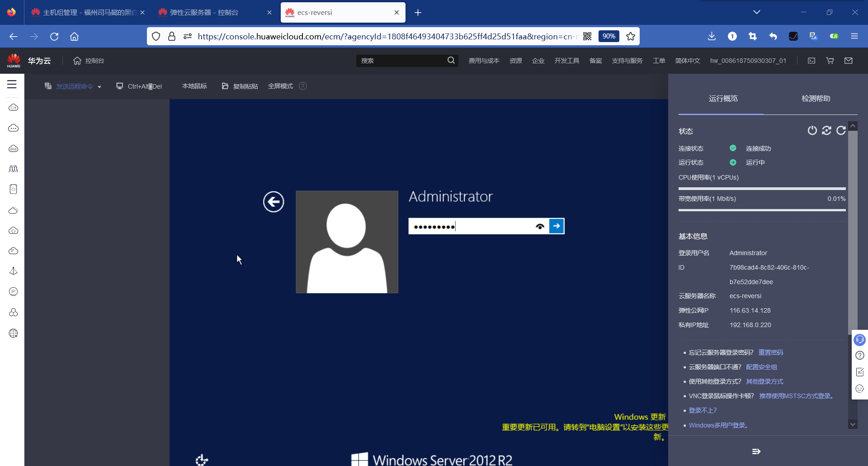Screen dimensions: 868x466
Task: Toggle full screen mode
Action: [x=280, y=86]
